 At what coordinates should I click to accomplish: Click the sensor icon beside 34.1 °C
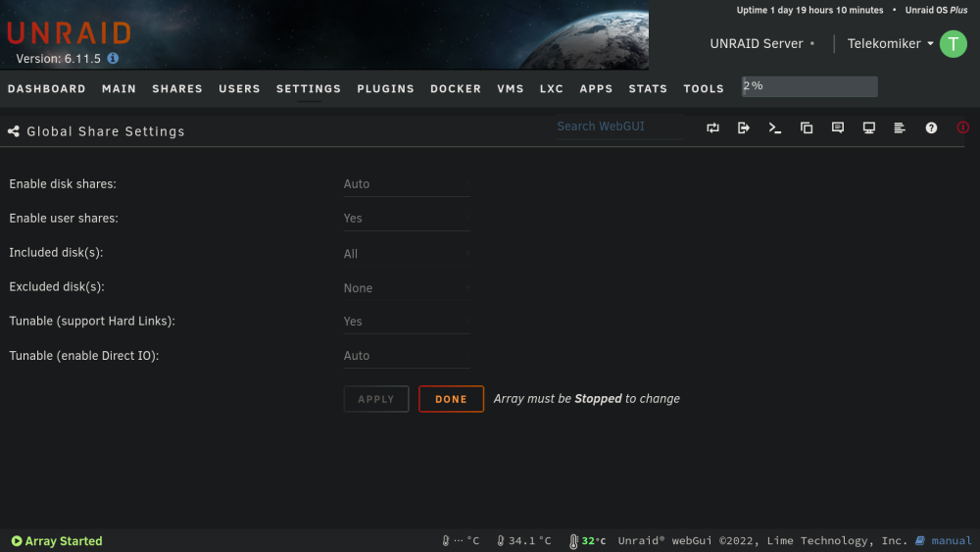click(x=500, y=541)
